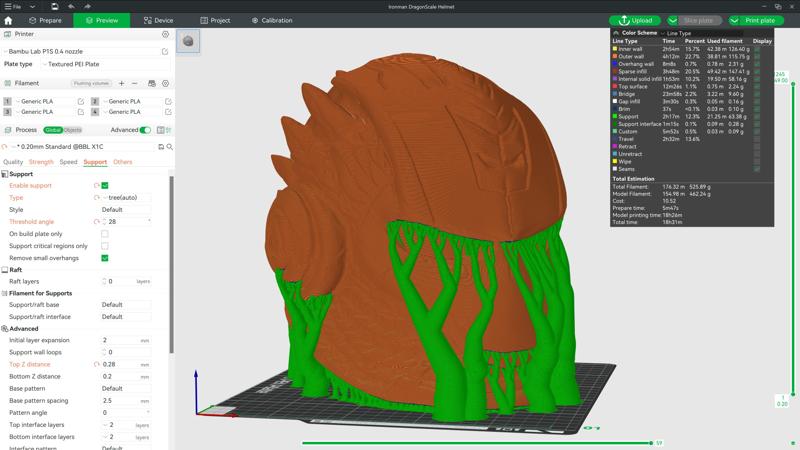Screen dimensions: 800x450
Task: Click the Support line type color swatch
Action: point(615,116)
